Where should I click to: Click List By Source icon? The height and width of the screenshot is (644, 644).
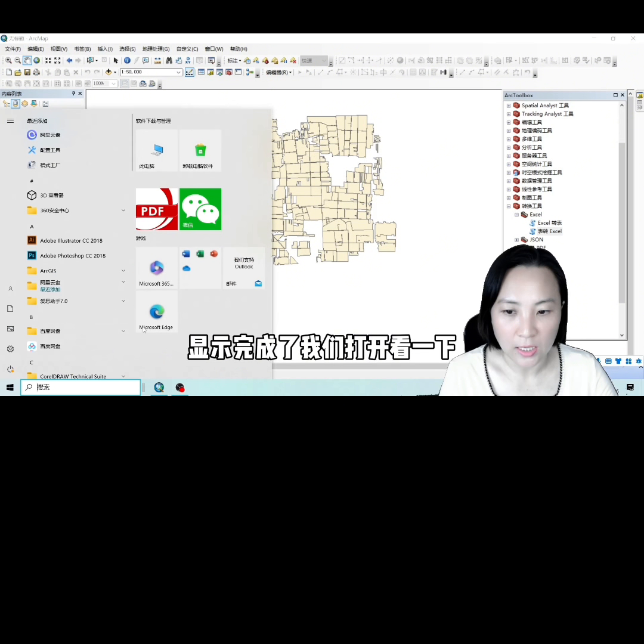(x=16, y=104)
